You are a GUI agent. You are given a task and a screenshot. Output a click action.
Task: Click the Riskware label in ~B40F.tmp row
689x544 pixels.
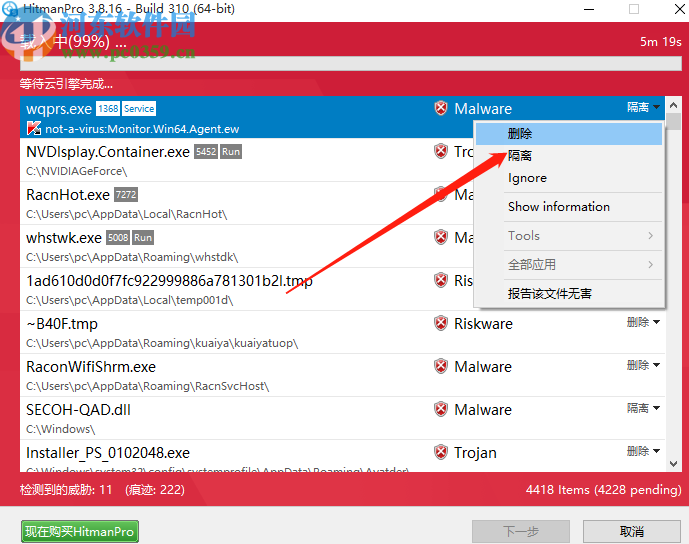[483, 324]
